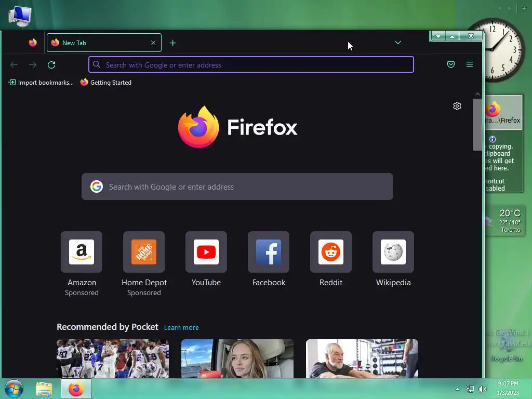
Task: Open a new tab with plus button
Action: [x=172, y=43]
